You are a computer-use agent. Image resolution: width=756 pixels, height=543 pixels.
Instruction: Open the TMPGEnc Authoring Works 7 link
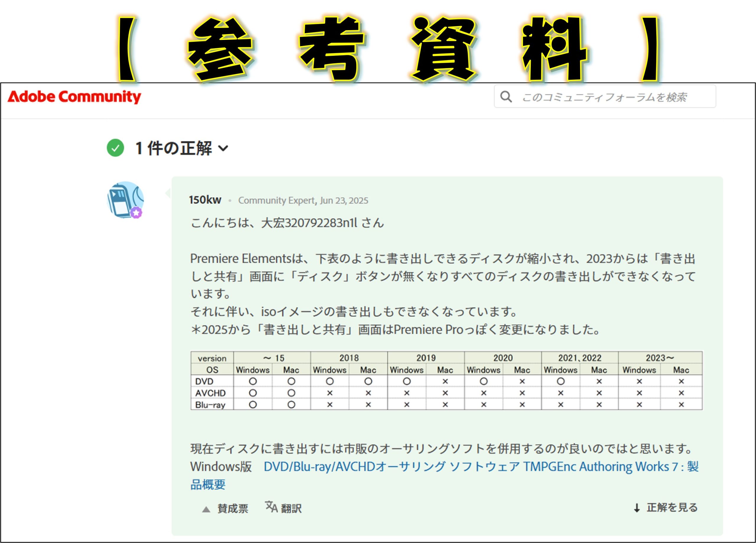(x=481, y=466)
